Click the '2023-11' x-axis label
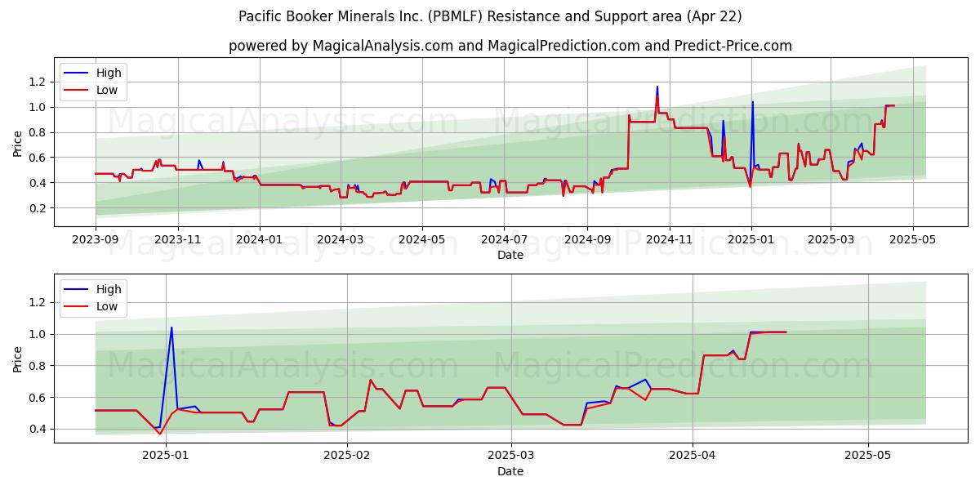 [x=177, y=239]
